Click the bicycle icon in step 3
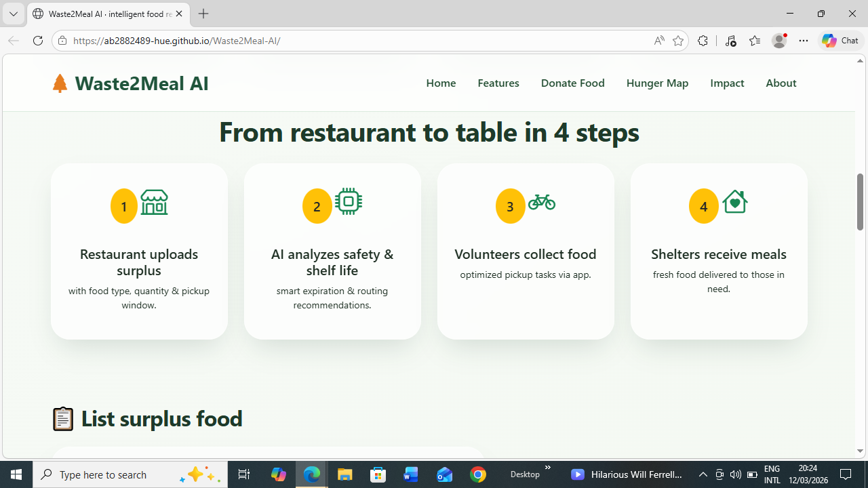Screen dimensions: 868x488 tap(542, 202)
